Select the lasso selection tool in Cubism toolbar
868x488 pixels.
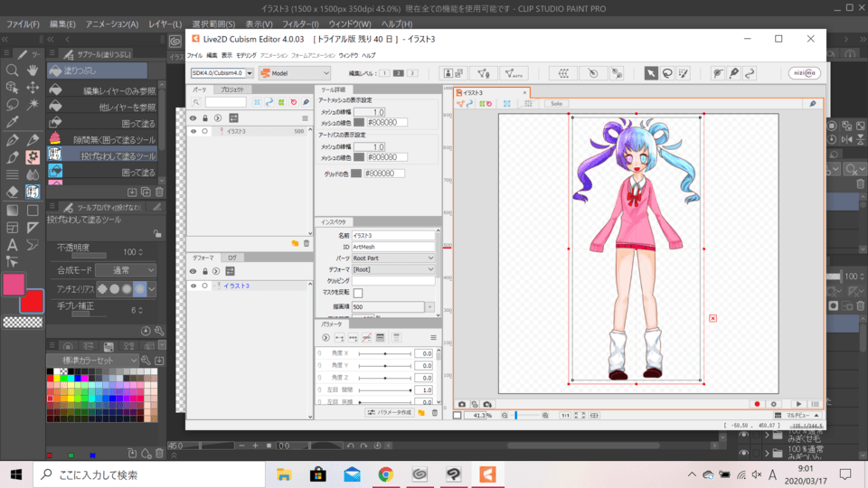point(667,73)
